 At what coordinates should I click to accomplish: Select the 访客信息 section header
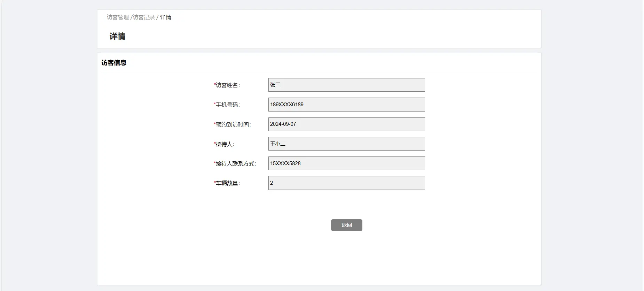pyautogui.click(x=114, y=63)
